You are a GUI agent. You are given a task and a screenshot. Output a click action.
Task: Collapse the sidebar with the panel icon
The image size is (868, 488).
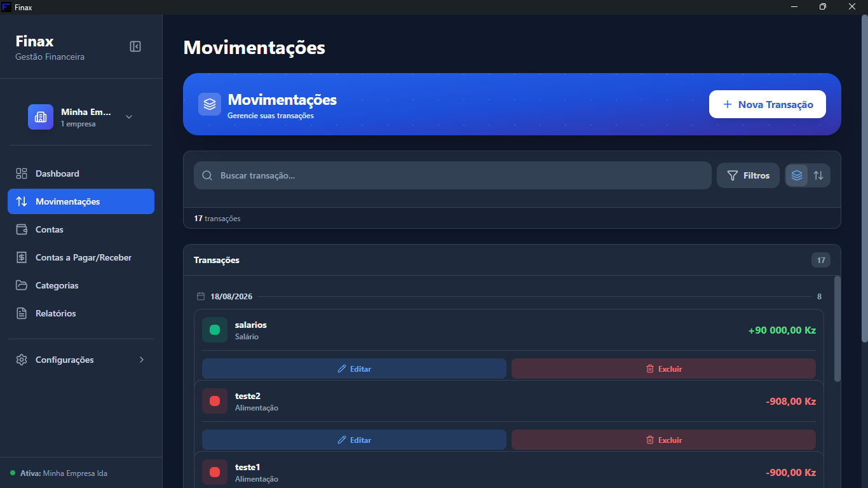[x=135, y=46]
